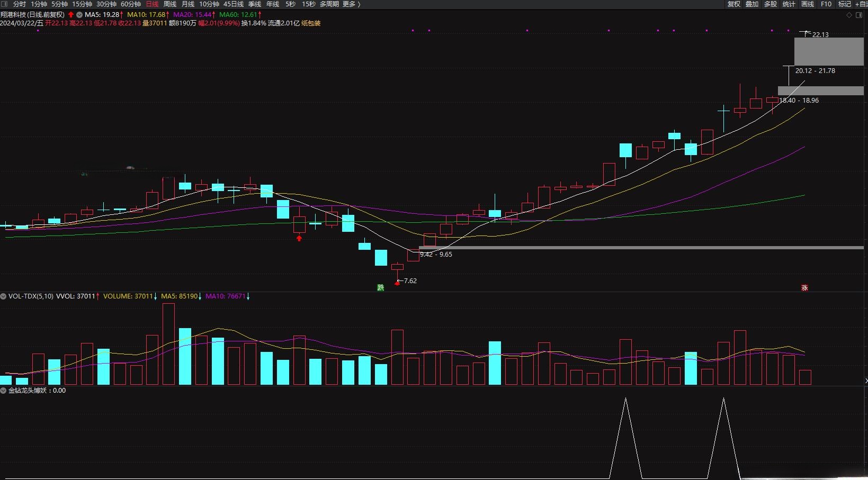868x480 pixels.
Task: Switch to 周线 weekly period tab
Action: [169, 4]
